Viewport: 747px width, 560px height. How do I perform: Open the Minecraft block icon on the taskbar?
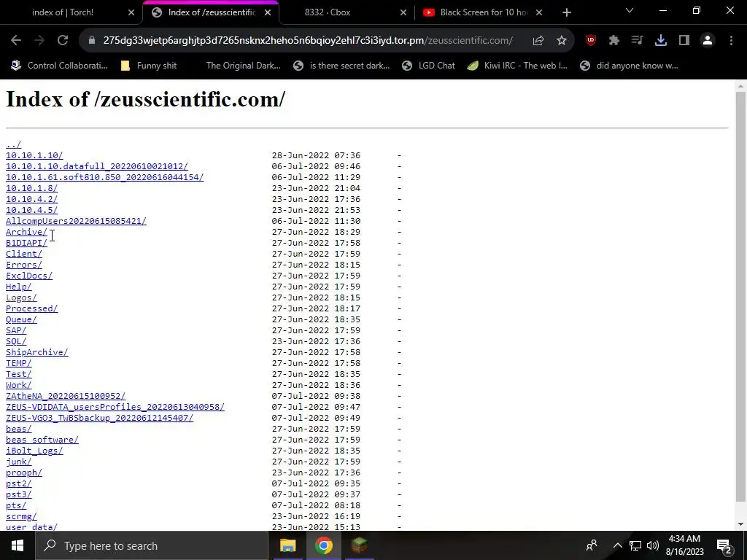(359, 545)
